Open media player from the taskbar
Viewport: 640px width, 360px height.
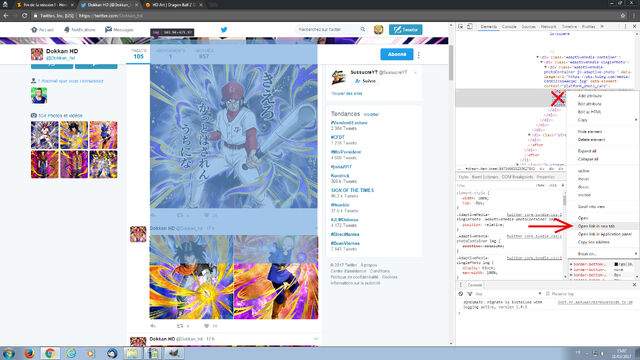pos(91,353)
